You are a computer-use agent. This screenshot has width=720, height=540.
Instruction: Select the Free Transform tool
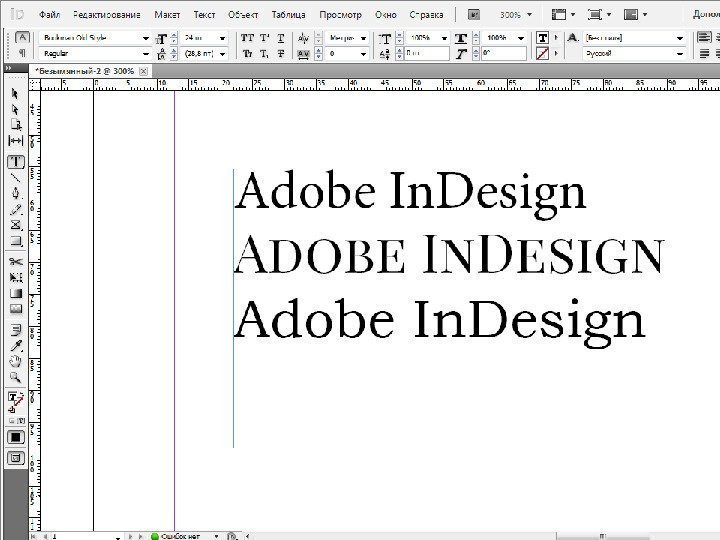click(15, 277)
